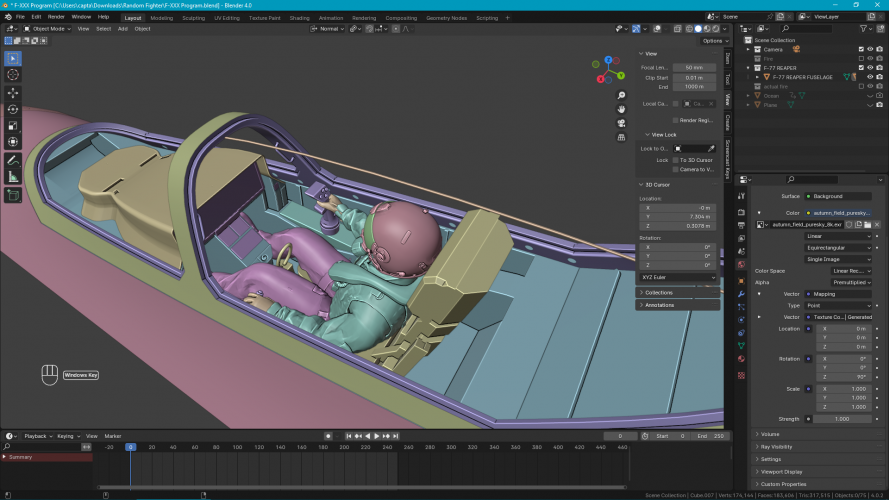Activate the Measure tool

tap(13, 177)
